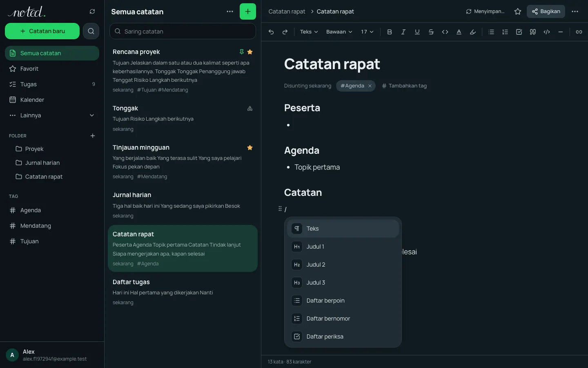588x368 pixels.
Task: Choose Daftar bernomor from the slash menu
Action: (343, 319)
